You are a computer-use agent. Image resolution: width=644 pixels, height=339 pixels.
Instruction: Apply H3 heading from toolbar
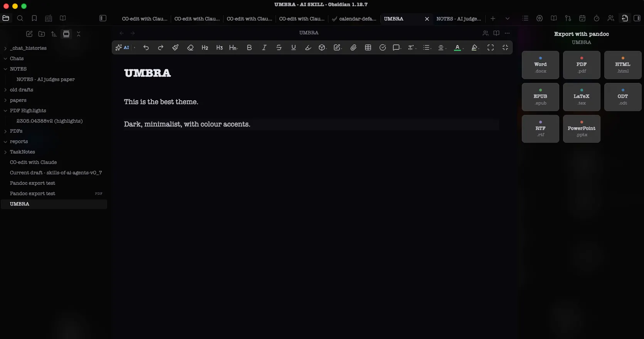220,47
